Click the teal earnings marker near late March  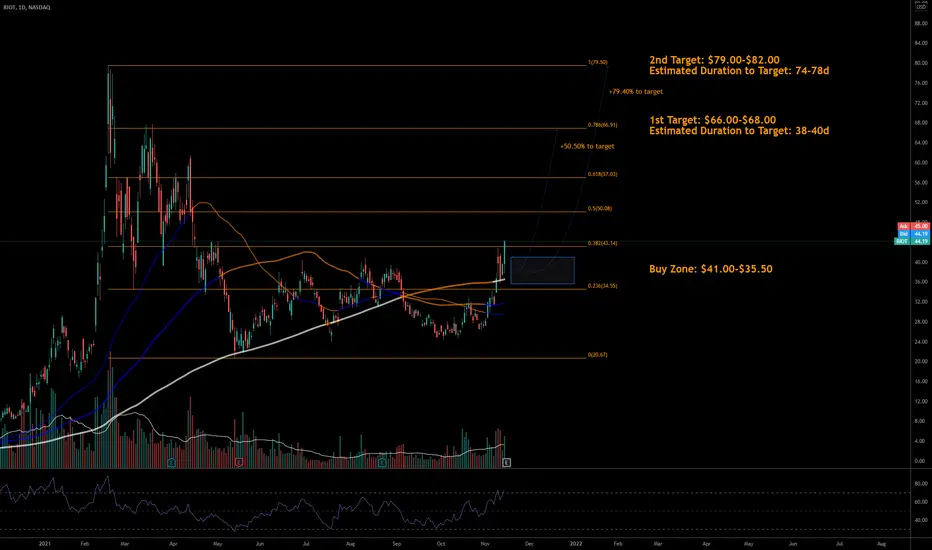[171, 462]
